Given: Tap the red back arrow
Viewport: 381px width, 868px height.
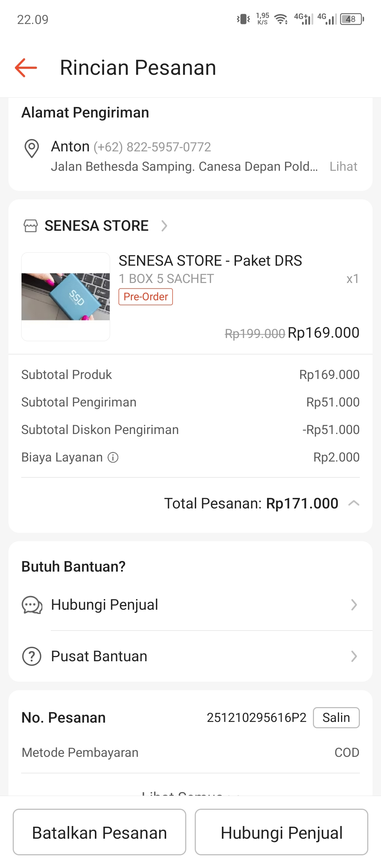Looking at the screenshot, I should pyautogui.click(x=26, y=67).
